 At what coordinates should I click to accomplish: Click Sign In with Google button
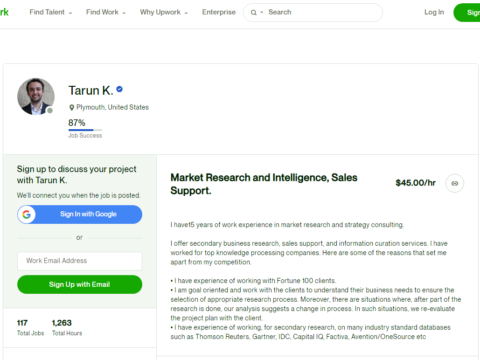tap(80, 214)
